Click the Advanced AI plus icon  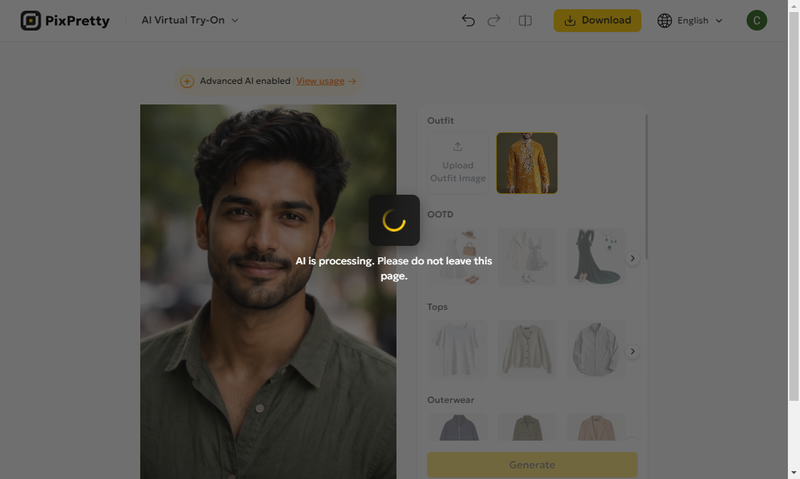(x=187, y=81)
